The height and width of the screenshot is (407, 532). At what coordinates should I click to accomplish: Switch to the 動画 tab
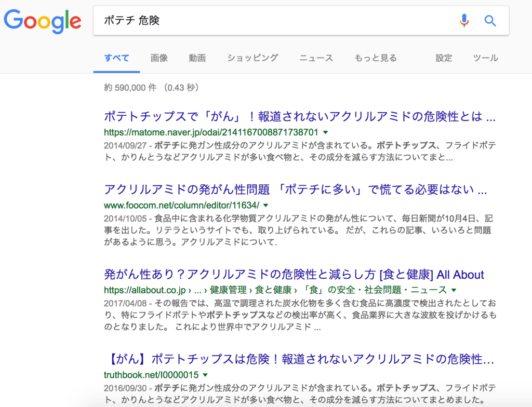pos(197,58)
